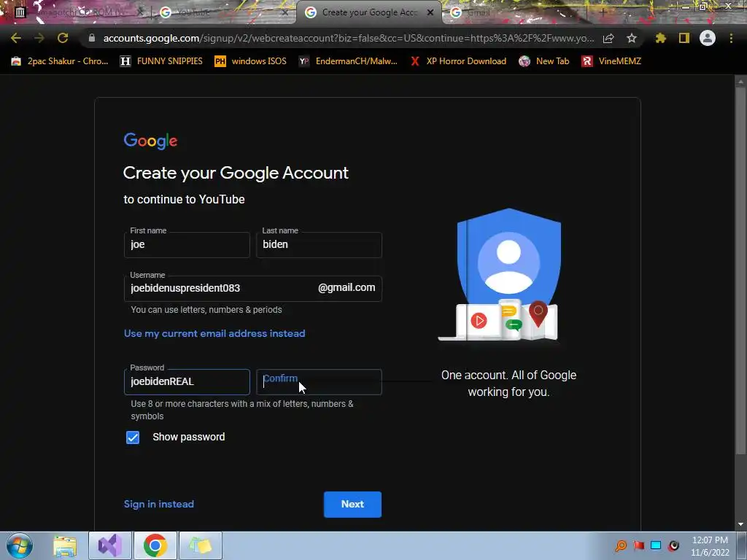
Task: Open Visual Studio from the taskbar
Action: [109, 545]
